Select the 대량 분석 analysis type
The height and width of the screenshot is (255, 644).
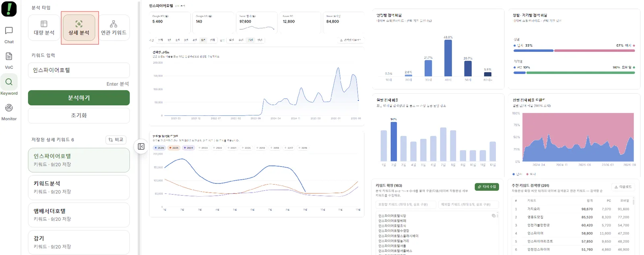[x=44, y=28]
